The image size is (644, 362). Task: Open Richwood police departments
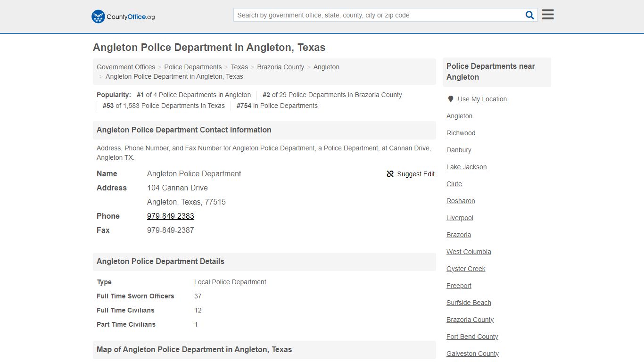461,133
